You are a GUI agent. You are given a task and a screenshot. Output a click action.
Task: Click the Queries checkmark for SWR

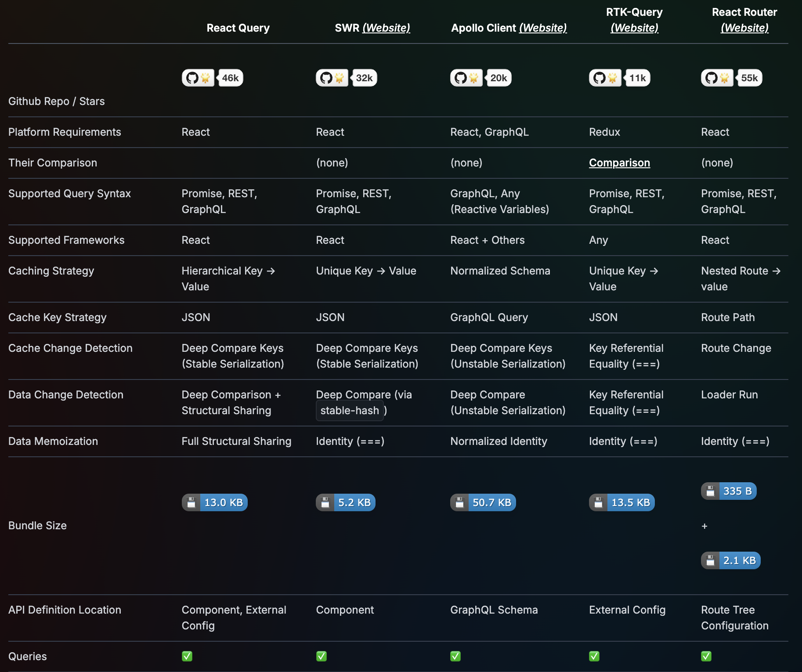pyautogui.click(x=322, y=656)
